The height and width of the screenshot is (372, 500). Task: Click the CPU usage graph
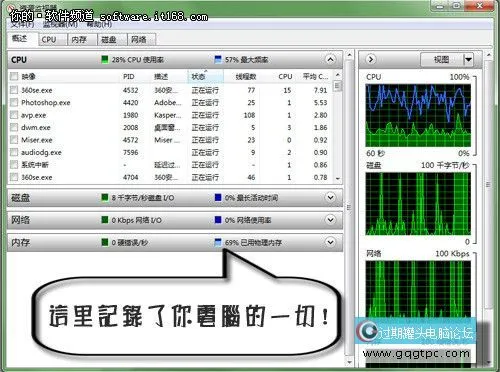click(418, 115)
